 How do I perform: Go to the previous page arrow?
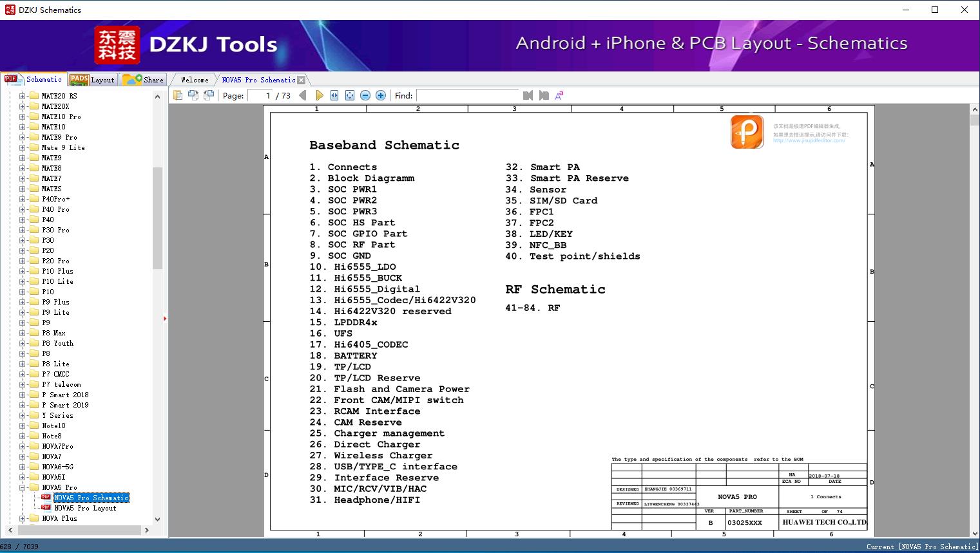coord(303,95)
